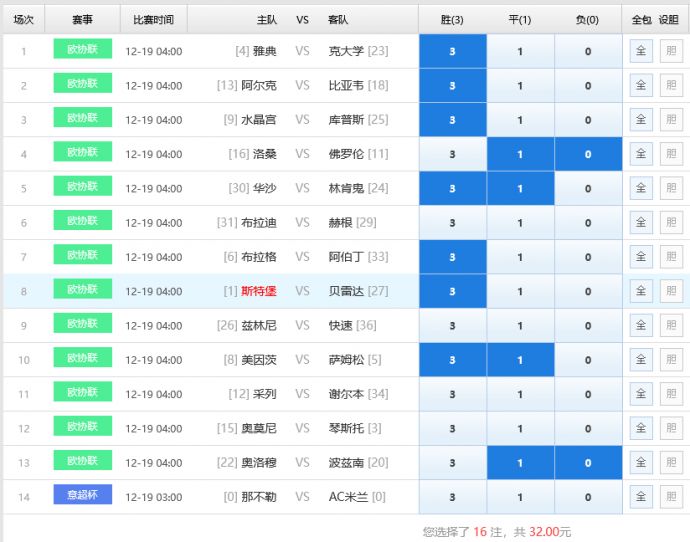Click the 平(1) column header
Screen dimensions: 690x542
(x=520, y=20)
